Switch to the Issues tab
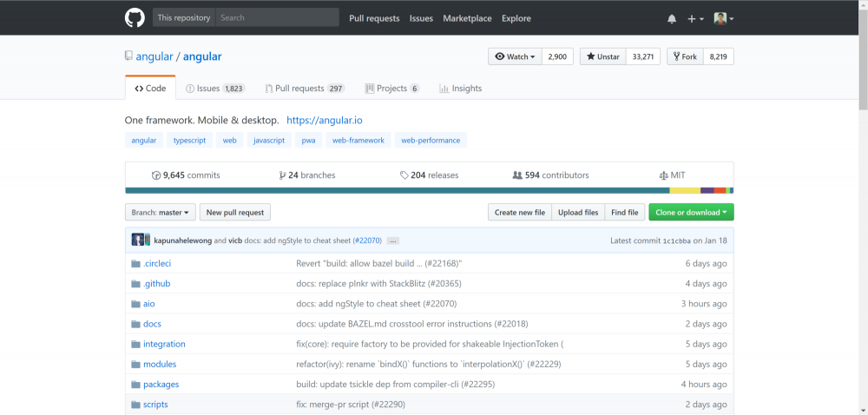The height and width of the screenshot is (415, 868). click(214, 89)
